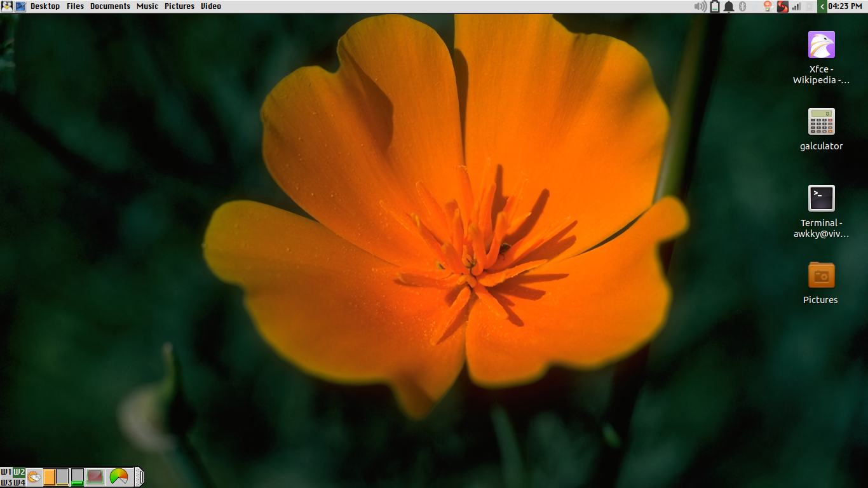Check the battery status icon
Viewport: 868px width, 488px height.
(715, 6)
